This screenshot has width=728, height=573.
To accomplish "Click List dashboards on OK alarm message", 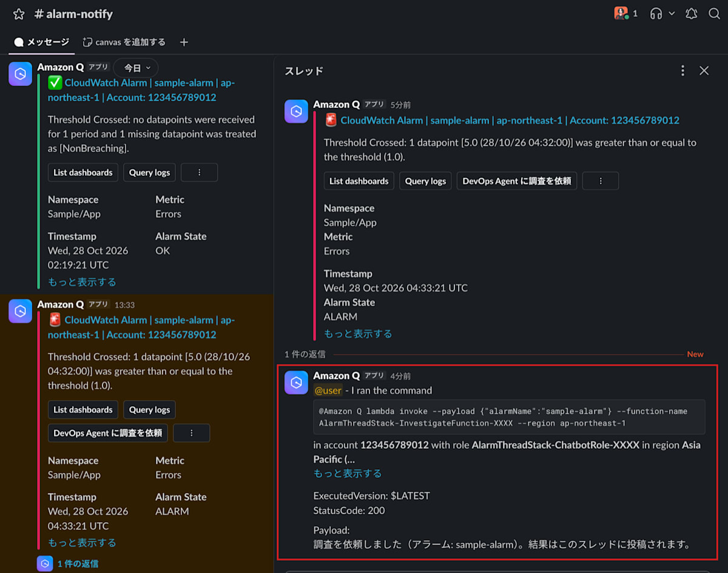I will (x=83, y=172).
